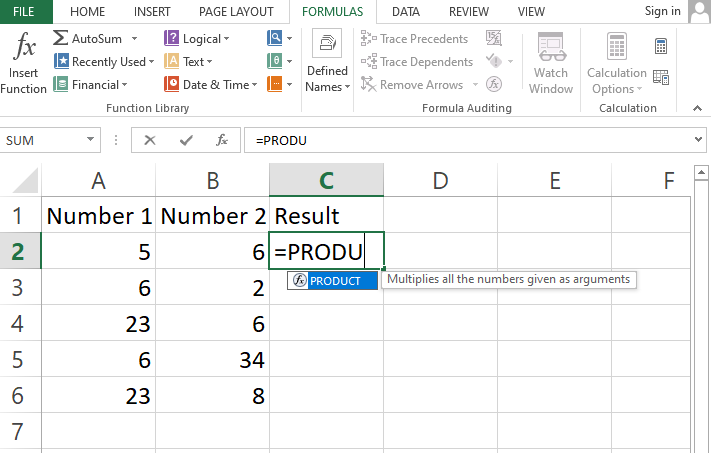This screenshot has height=453, width=711.
Task: Open Date & Time functions
Action: point(210,85)
